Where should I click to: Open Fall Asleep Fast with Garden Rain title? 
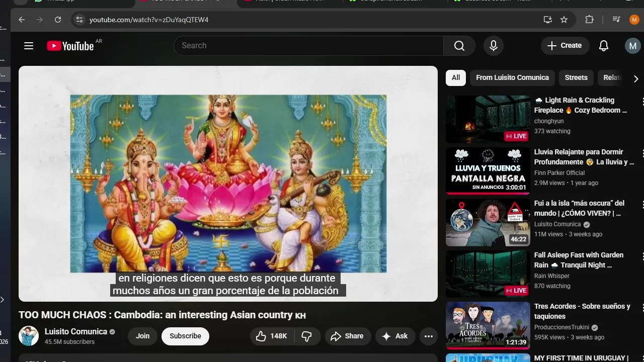tap(579, 260)
